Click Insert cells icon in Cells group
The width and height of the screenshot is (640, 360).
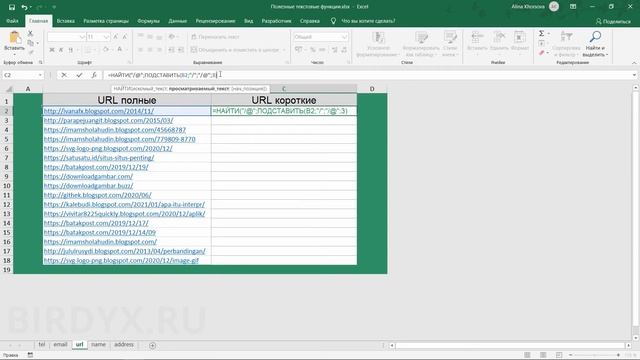tap(477, 37)
